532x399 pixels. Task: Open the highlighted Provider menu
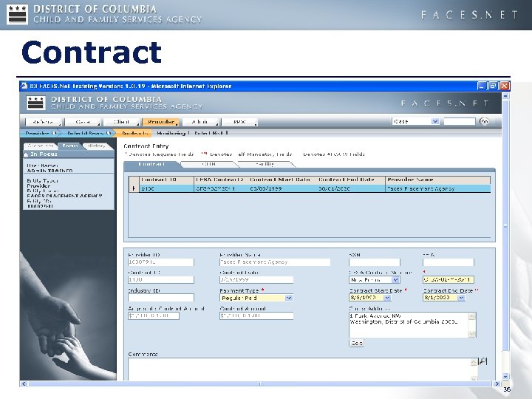coord(161,122)
